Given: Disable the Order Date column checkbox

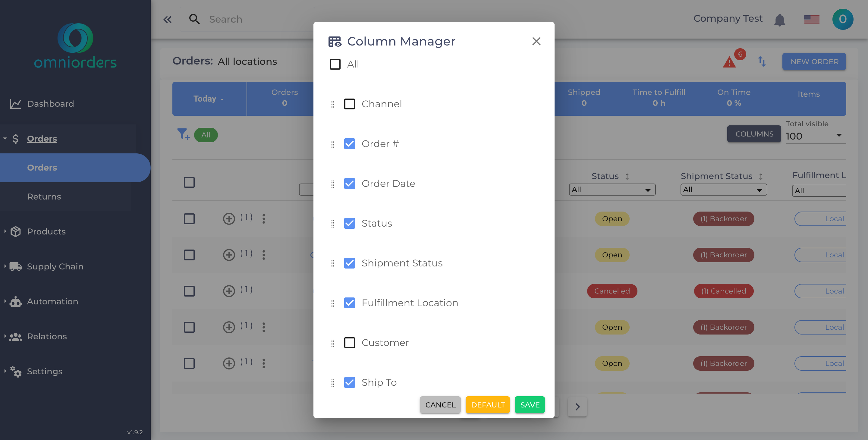Looking at the screenshot, I should [350, 184].
